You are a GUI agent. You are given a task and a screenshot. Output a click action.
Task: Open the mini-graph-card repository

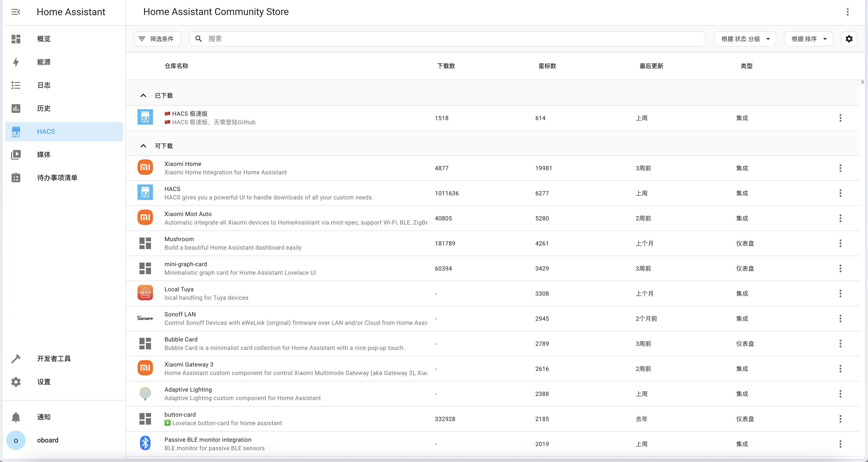(493, 268)
